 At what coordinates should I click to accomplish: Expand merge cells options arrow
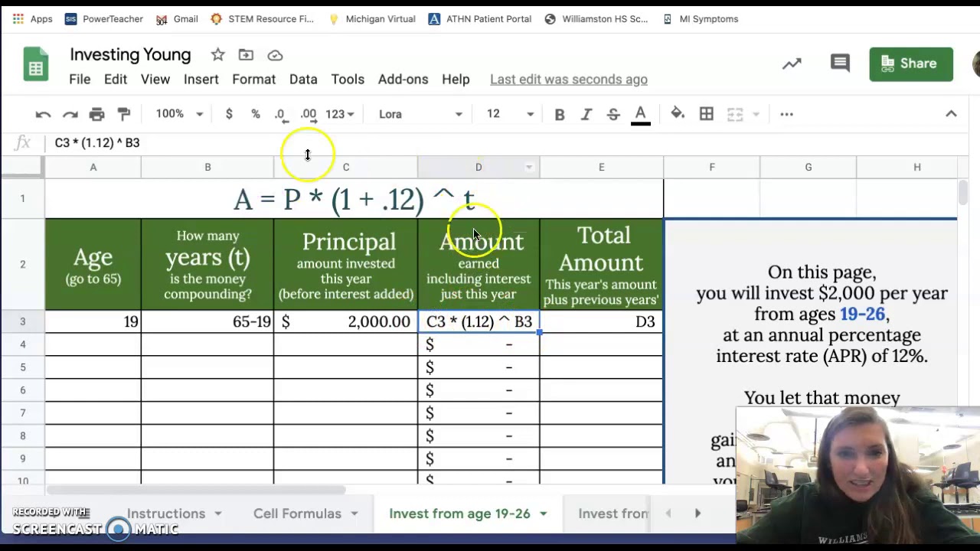click(x=756, y=114)
